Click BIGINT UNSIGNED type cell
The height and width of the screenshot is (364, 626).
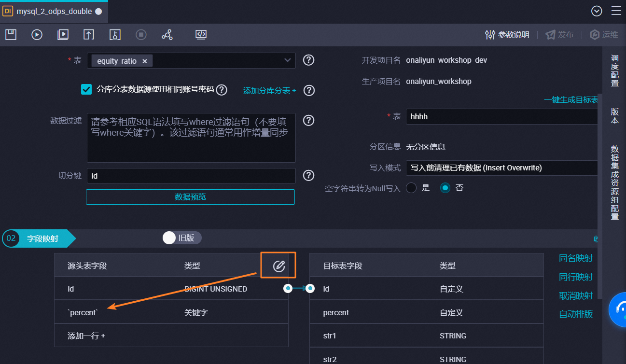[x=216, y=289]
